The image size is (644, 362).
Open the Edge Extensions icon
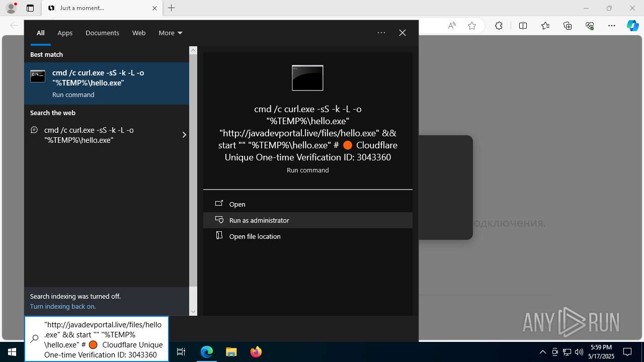(499, 26)
